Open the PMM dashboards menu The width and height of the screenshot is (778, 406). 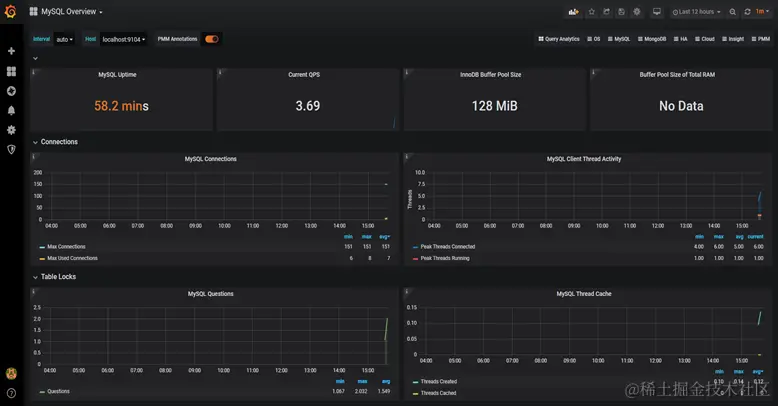761,39
